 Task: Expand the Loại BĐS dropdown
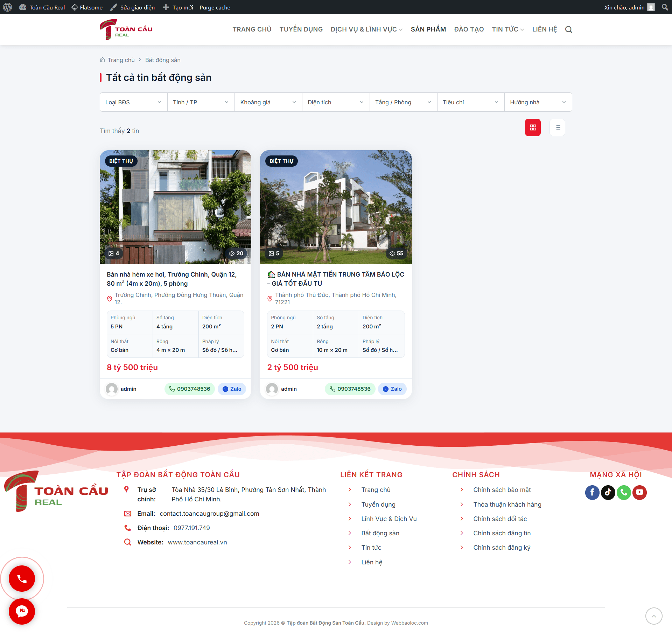(133, 102)
